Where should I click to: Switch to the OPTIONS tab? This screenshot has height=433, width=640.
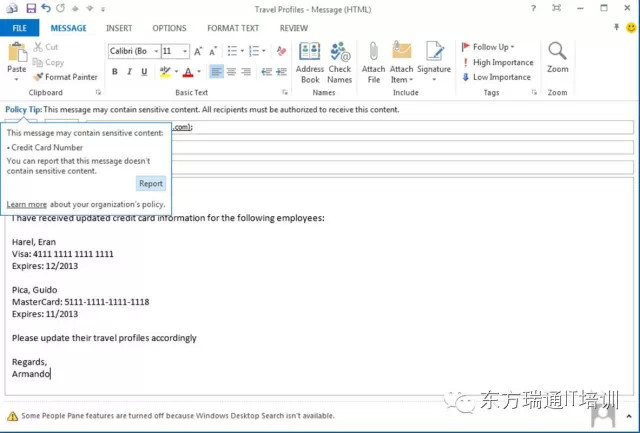tap(169, 28)
